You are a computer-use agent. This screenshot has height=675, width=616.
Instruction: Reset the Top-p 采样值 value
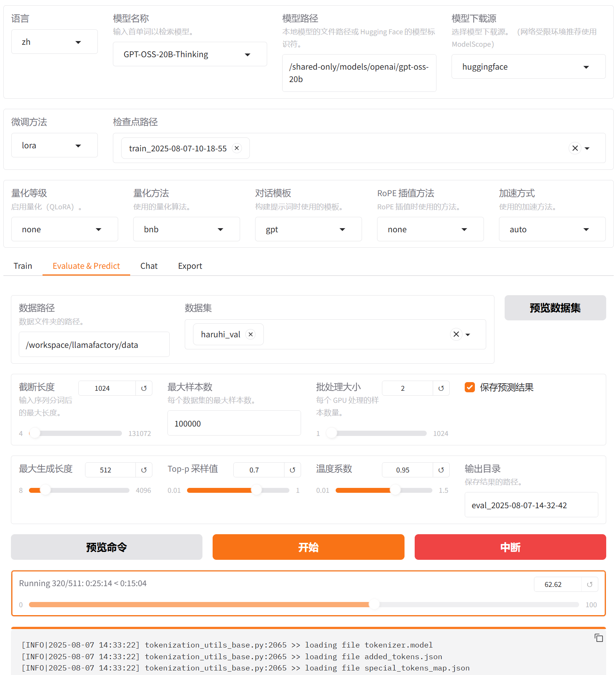292,470
